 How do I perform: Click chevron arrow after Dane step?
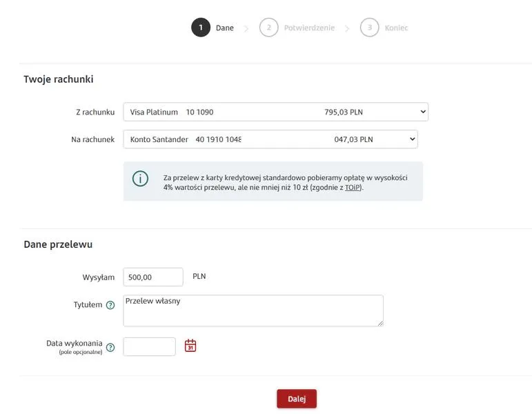[246, 29]
